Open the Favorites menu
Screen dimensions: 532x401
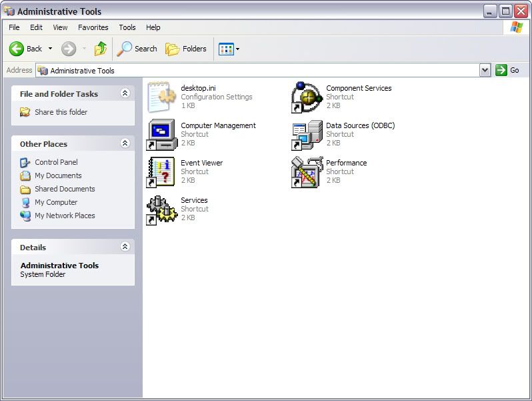click(93, 27)
